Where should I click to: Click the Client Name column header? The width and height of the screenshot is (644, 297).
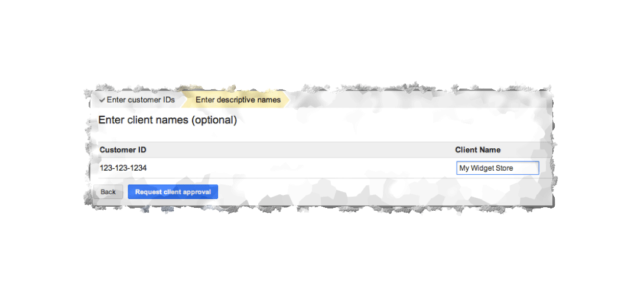pos(477,150)
